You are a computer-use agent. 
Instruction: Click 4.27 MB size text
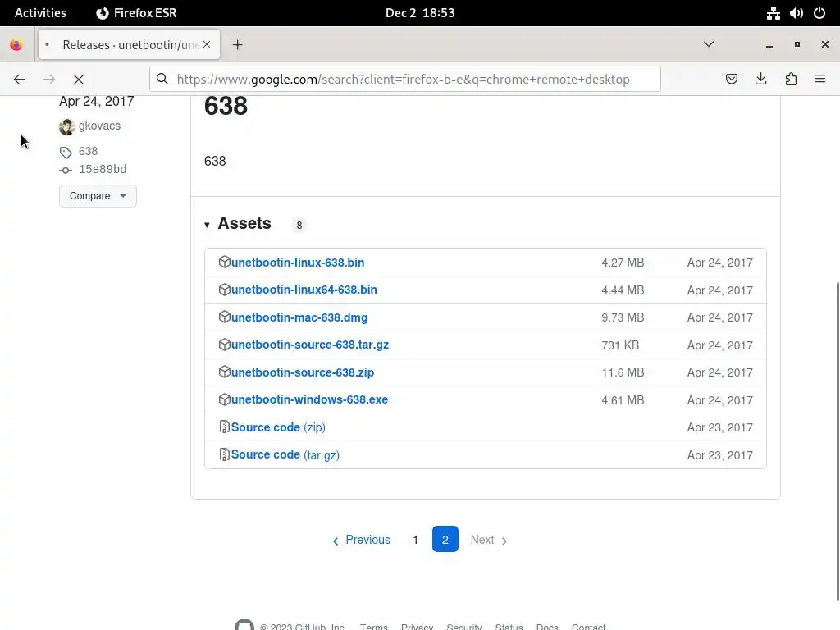[623, 262]
